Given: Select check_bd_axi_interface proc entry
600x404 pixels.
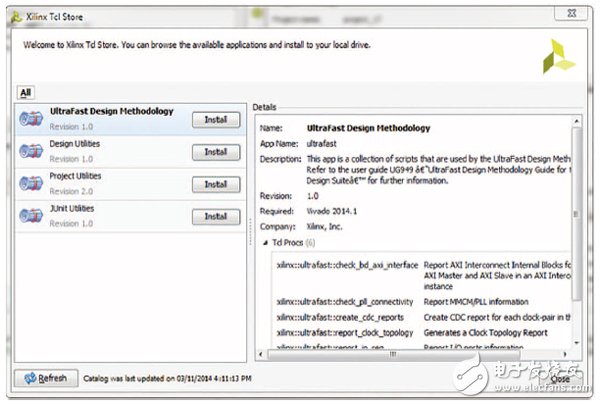Looking at the screenshot, I should [x=337, y=265].
